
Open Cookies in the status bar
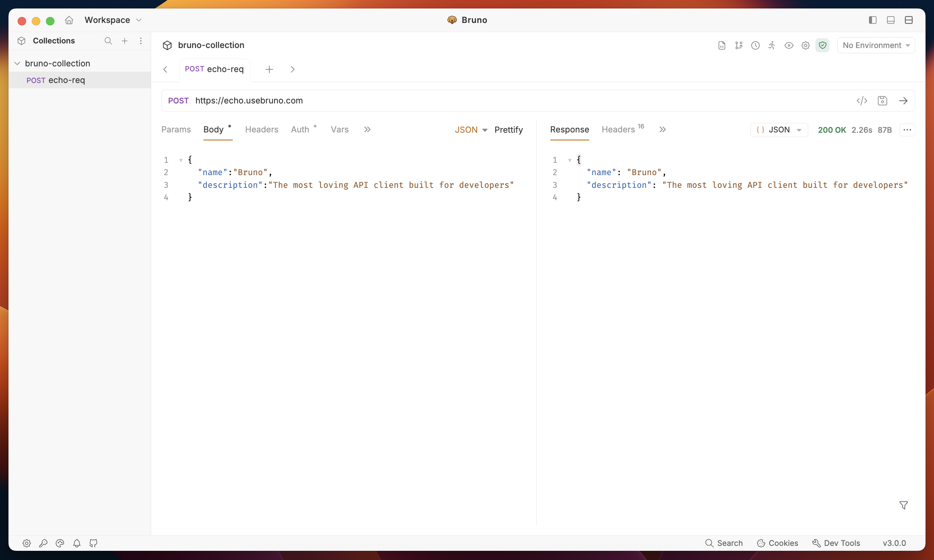[x=777, y=543]
